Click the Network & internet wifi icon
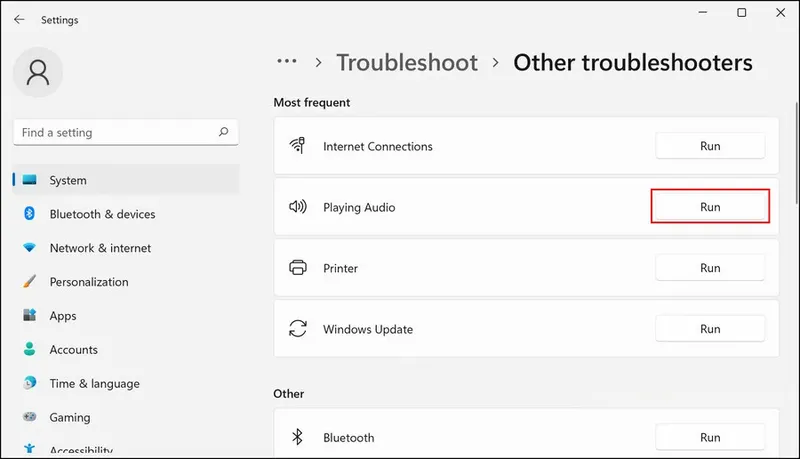 click(x=30, y=248)
